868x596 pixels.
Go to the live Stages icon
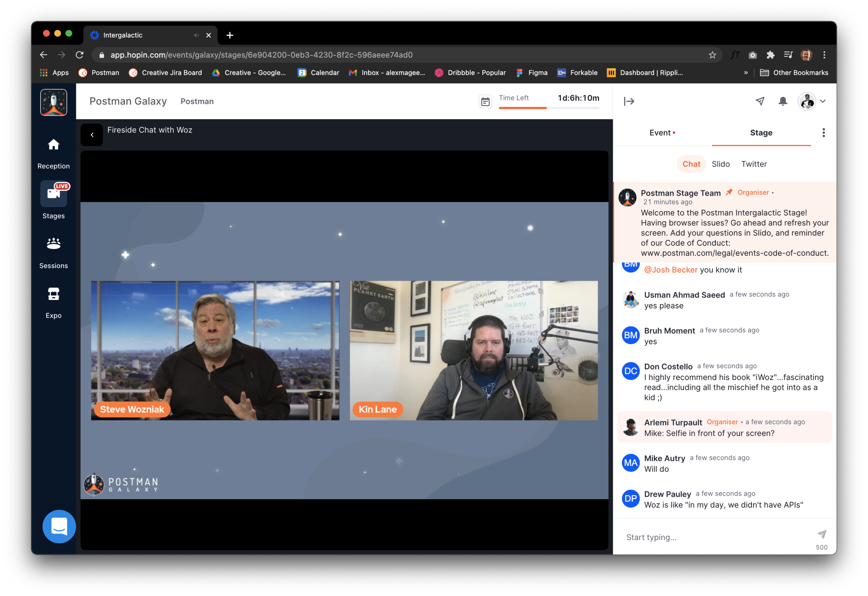(x=53, y=193)
